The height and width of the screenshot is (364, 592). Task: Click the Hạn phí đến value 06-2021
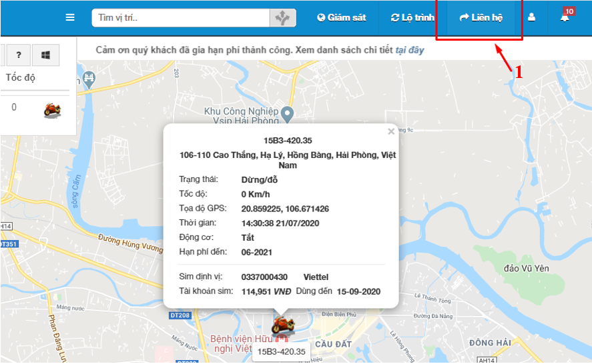click(x=257, y=253)
